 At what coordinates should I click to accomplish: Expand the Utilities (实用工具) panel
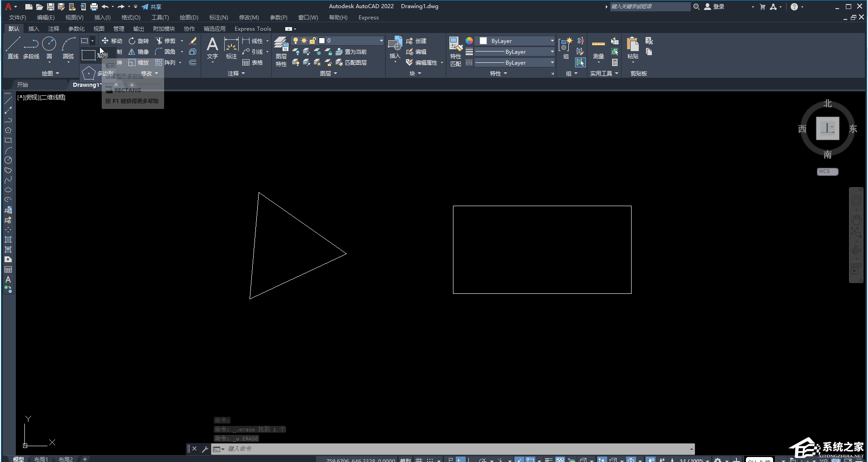(604, 73)
